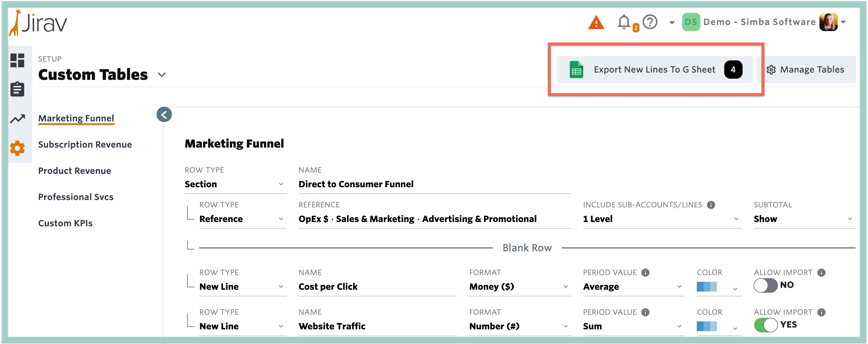This screenshot has height=344, width=868.
Task: Open the orange setup gear icon
Action: coord(17,149)
